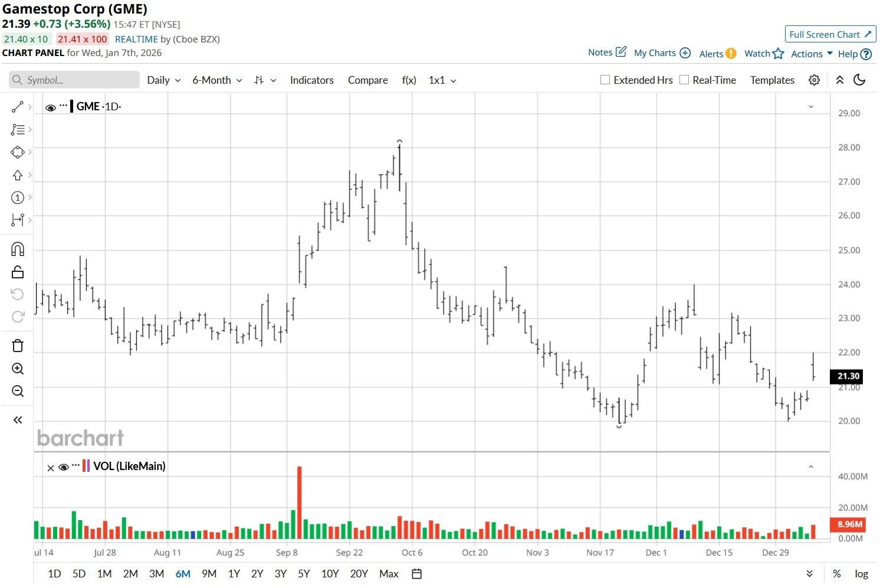Screen dimensions: 880x588
Task: Select the price measurement tool
Action: tap(18, 220)
